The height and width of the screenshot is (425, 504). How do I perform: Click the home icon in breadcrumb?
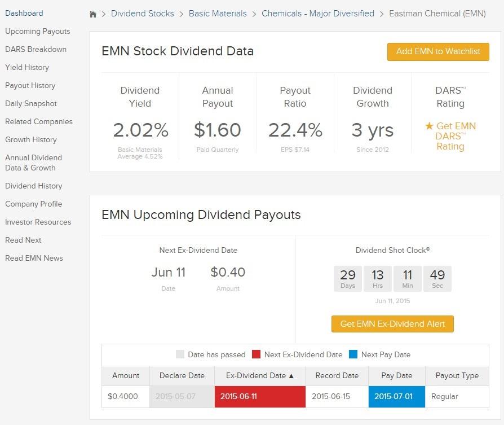coord(93,14)
